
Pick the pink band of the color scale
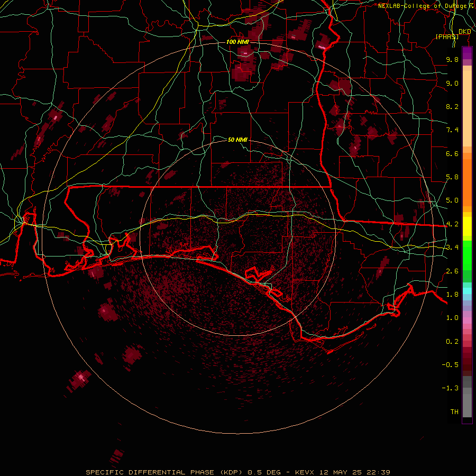coord(467,321)
